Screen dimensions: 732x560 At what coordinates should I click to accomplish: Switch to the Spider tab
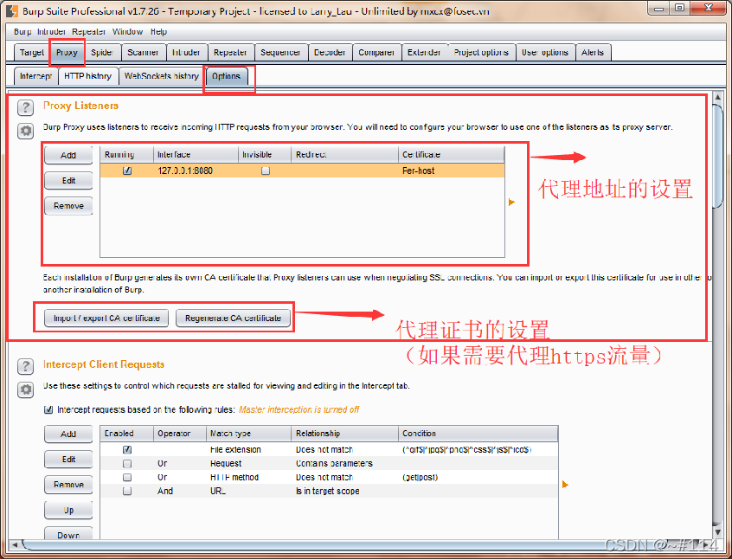(102, 52)
